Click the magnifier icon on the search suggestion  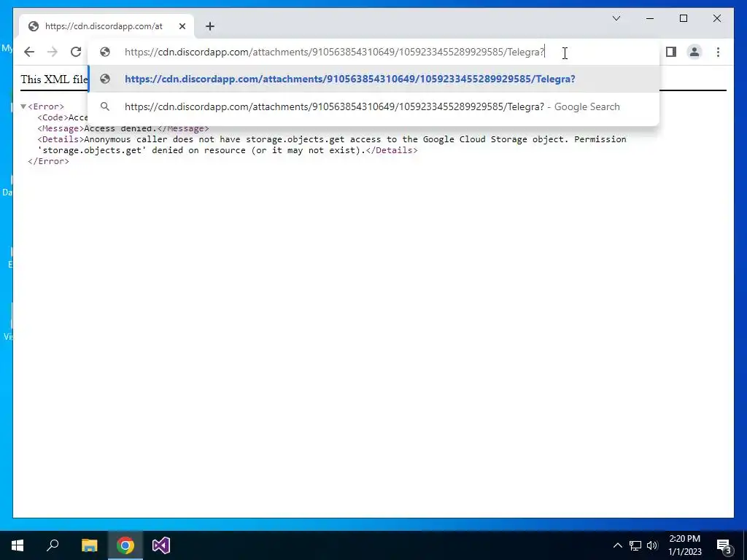[105, 106]
